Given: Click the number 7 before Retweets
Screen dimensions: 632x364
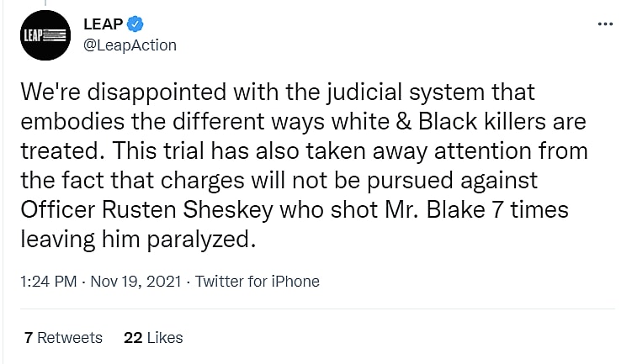Looking at the screenshot, I should [29, 338].
